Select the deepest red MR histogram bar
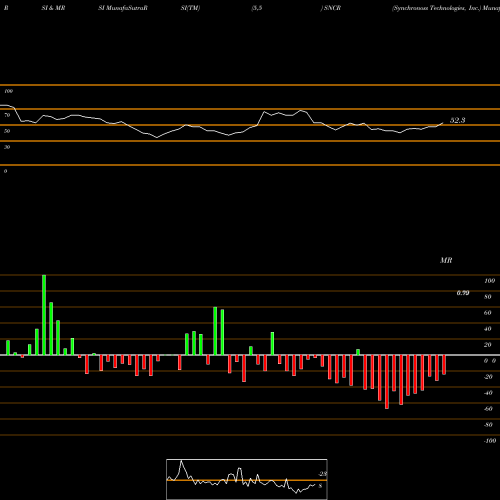The width and height of the screenshot is (500, 500). click(x=387, y=382)
